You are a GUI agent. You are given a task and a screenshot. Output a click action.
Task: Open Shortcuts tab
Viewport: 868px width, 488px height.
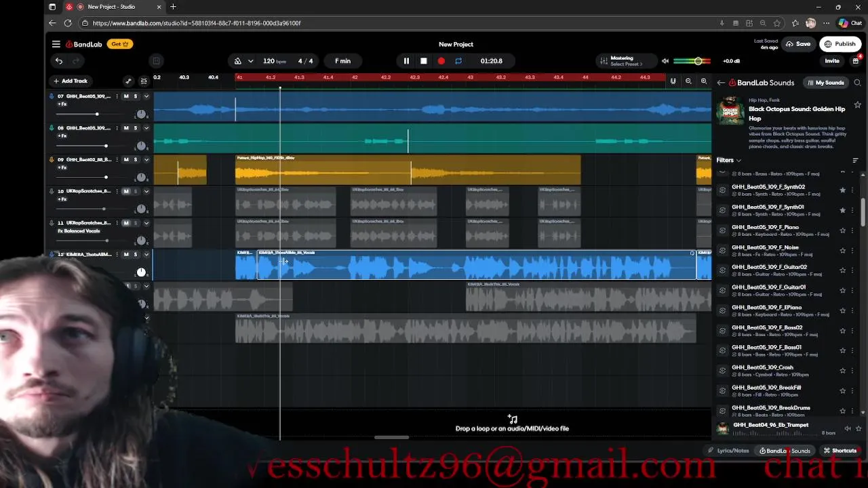tap(840, 451)
